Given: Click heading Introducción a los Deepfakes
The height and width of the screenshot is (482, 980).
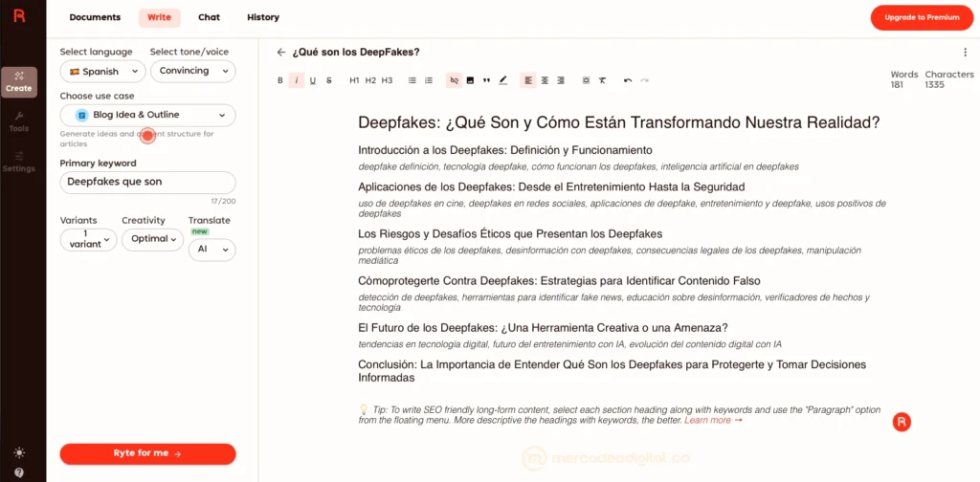Looking at the screenshot, I should [505, 150].
